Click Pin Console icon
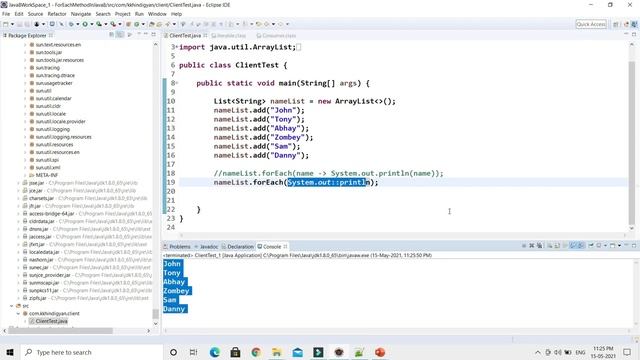Image resolution: width=640 pixels, height=360 pixels. [591, 245]
